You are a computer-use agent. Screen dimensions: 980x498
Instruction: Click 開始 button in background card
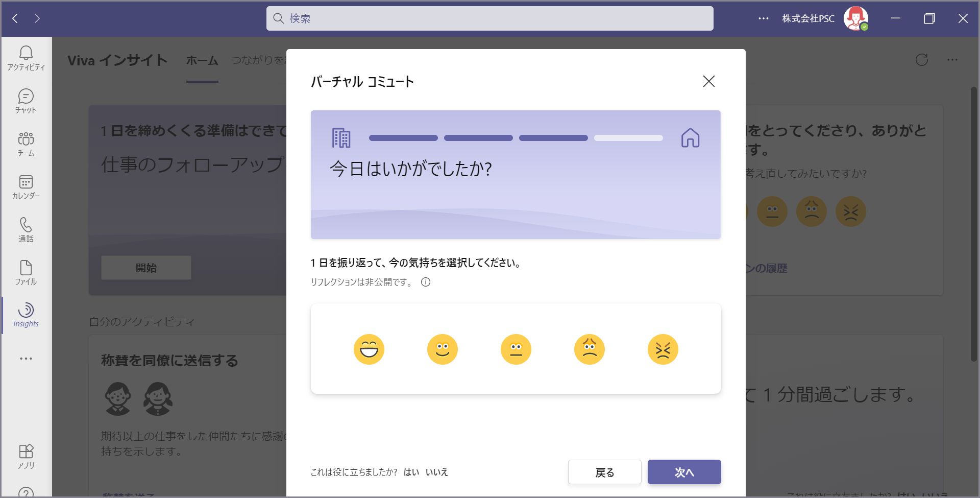(x=146, y=268)
